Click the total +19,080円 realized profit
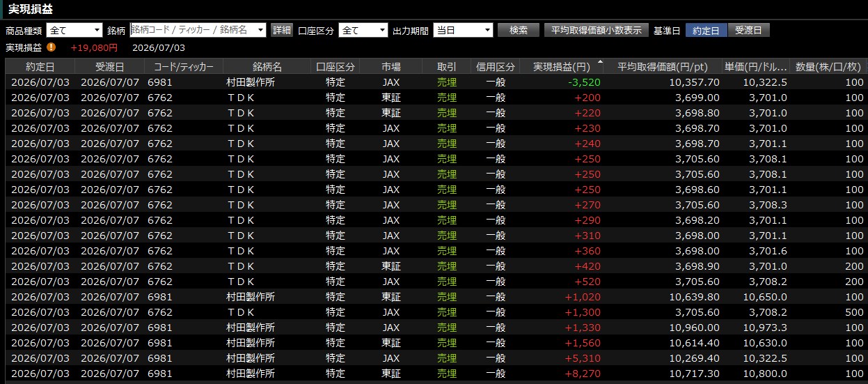This screenshot has width=868, height=384. pos(94,48)
